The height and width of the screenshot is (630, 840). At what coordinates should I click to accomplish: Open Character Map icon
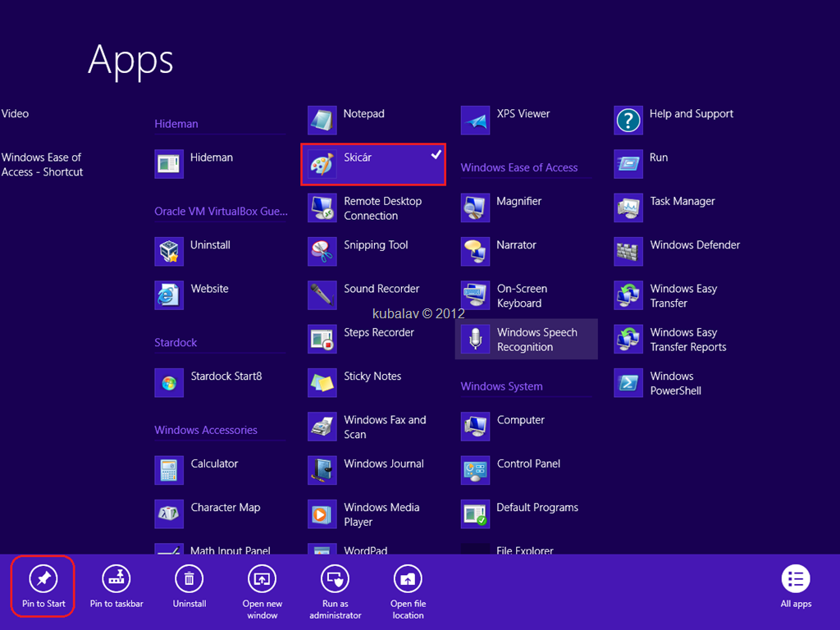click(169, 514)
